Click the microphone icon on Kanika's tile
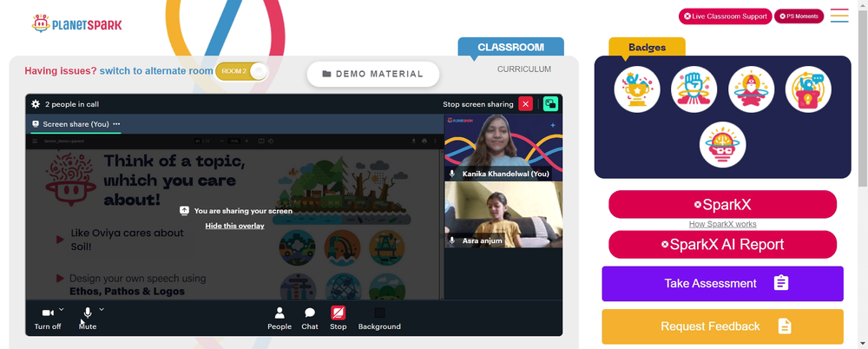Viewport: 868px width, 349px height. click(x=452, y=174)
